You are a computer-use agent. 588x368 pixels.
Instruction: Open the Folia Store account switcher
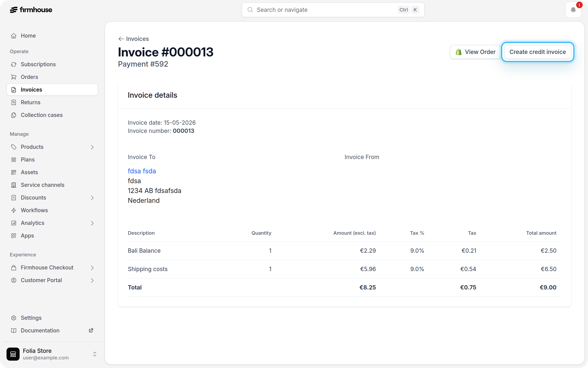(x=95, y=354)
